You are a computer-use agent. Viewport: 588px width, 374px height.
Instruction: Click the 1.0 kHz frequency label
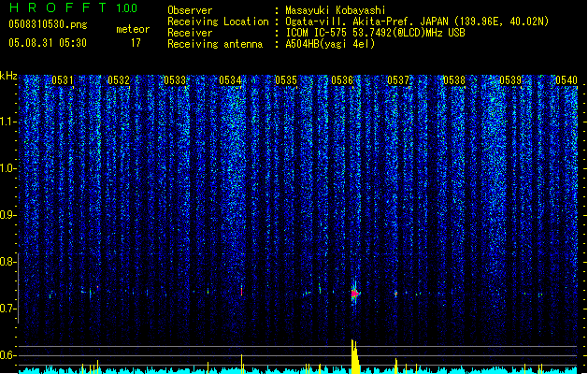(x=7, y=168)
